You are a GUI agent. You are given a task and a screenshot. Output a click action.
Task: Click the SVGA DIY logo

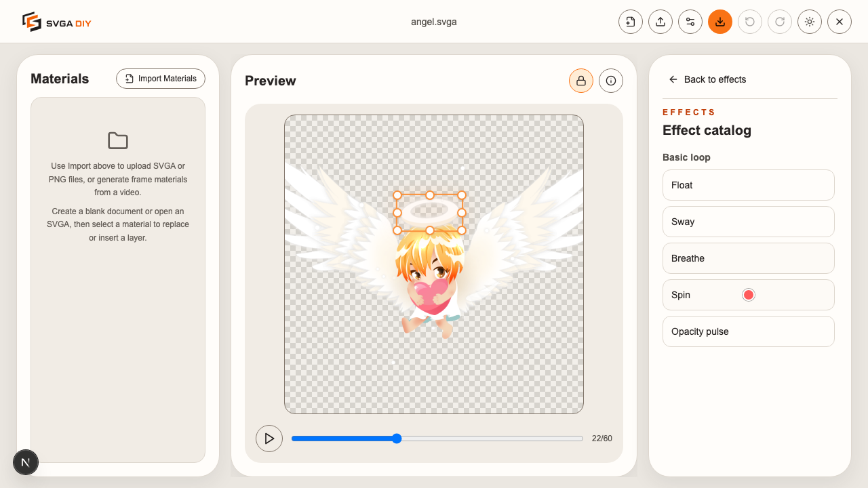point(56,22)
